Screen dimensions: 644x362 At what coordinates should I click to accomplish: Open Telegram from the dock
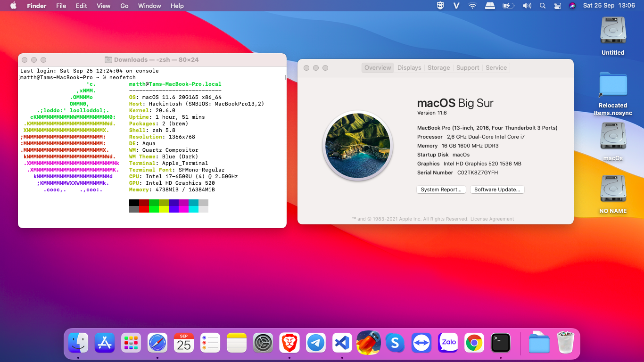316,343
